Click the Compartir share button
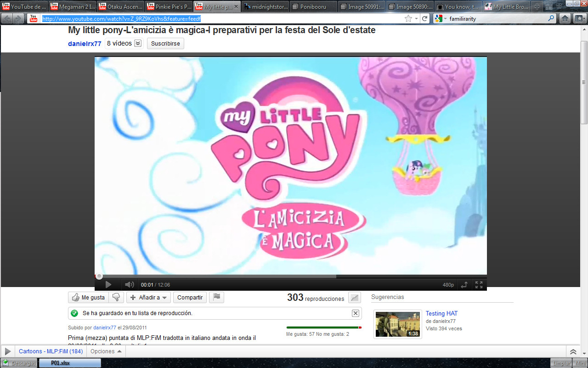588x368 pixels. click(190, 298)
